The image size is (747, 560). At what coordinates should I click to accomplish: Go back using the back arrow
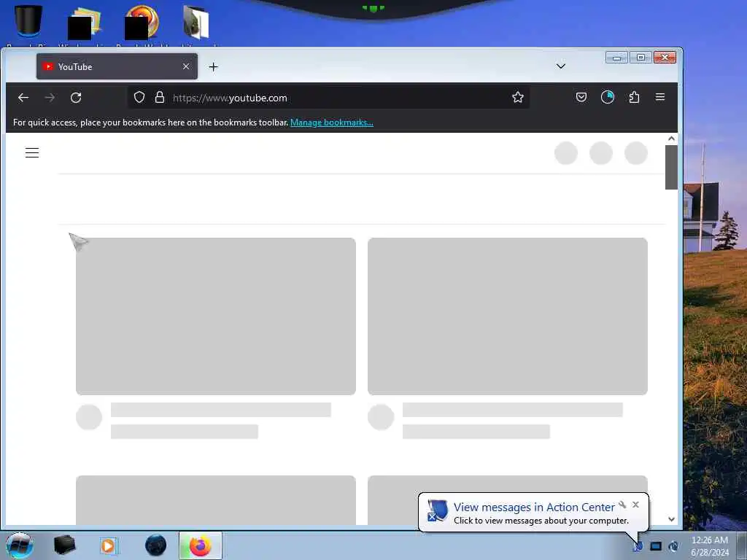(x=23, y=98)
